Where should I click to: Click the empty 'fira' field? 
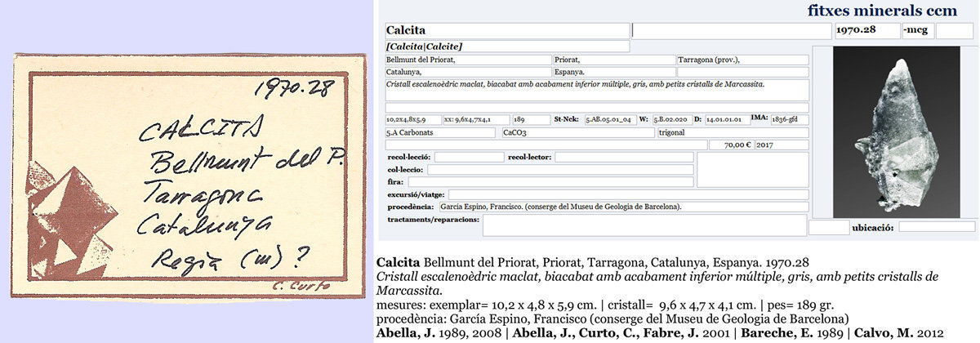click(553, 182)
